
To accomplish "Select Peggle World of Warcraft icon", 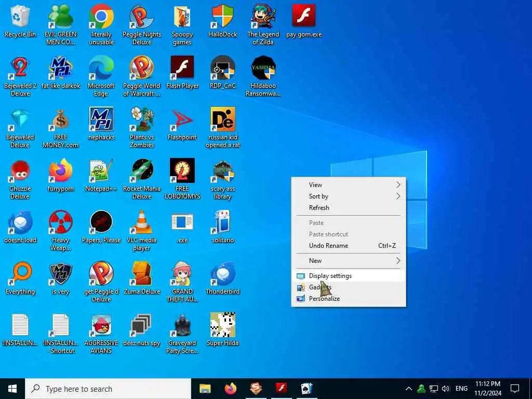I will (141, 76).
